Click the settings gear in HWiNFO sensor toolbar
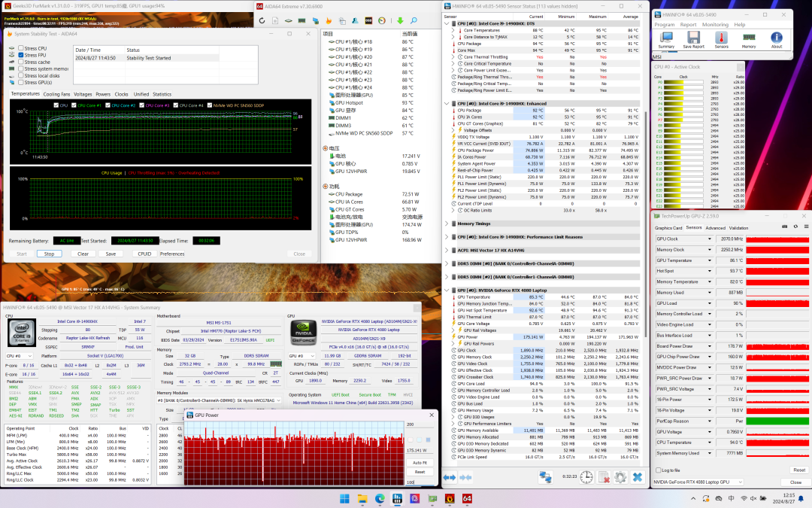 620,477
